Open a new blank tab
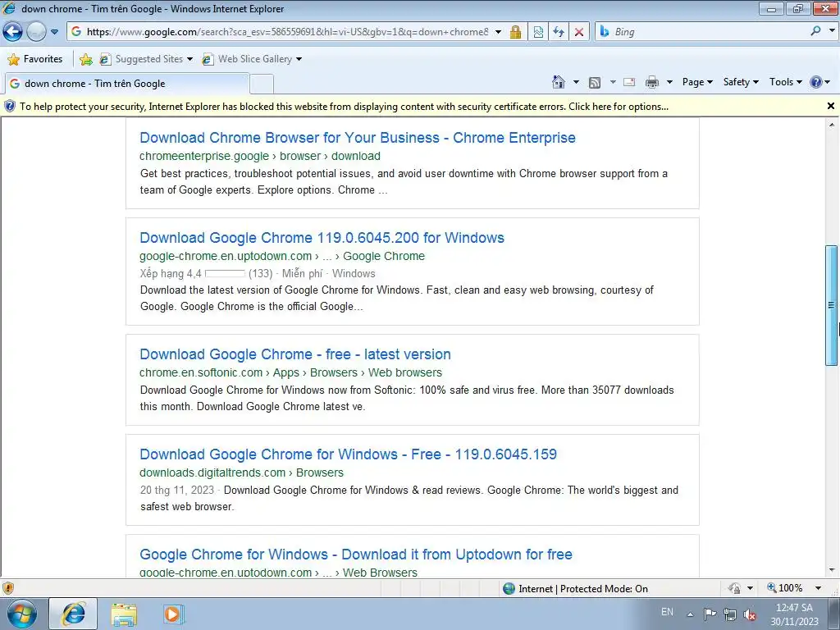840x630 pixels. [262, 84]
